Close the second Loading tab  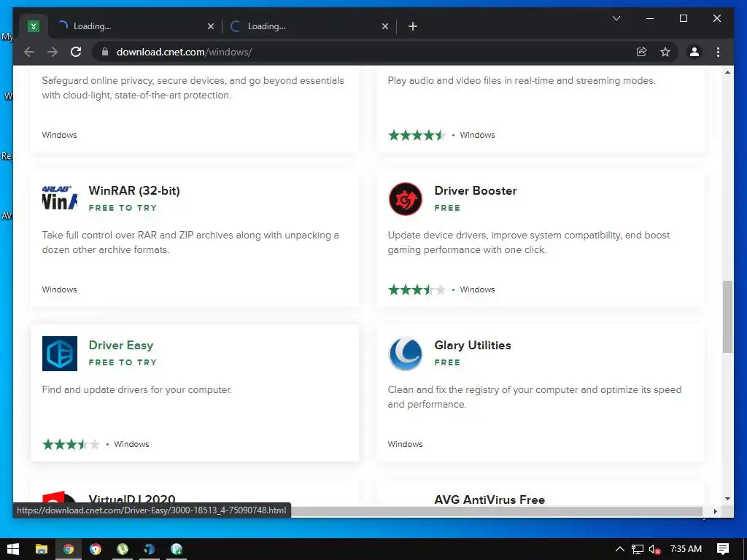[x=385, y=26]
